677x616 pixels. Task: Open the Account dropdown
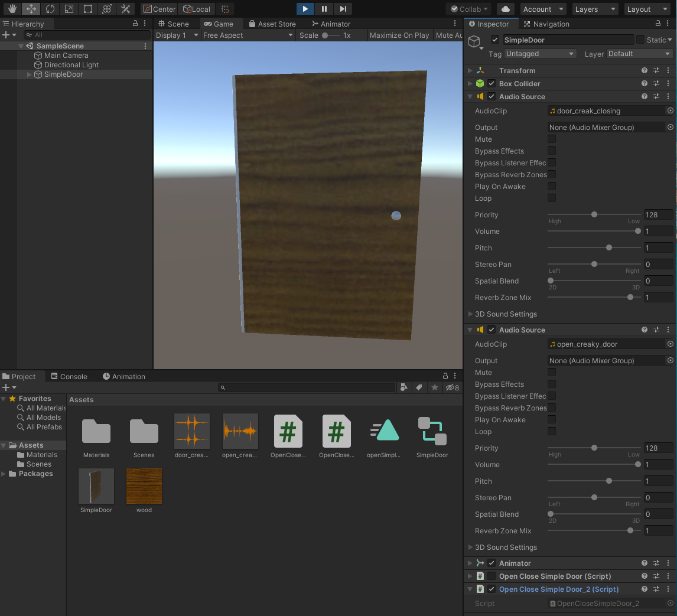pyautogui.click(x=543, y=9)
